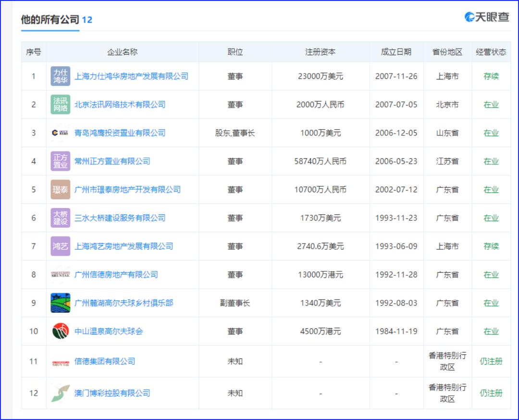Click the 成立日期 column header

point(396,52)
